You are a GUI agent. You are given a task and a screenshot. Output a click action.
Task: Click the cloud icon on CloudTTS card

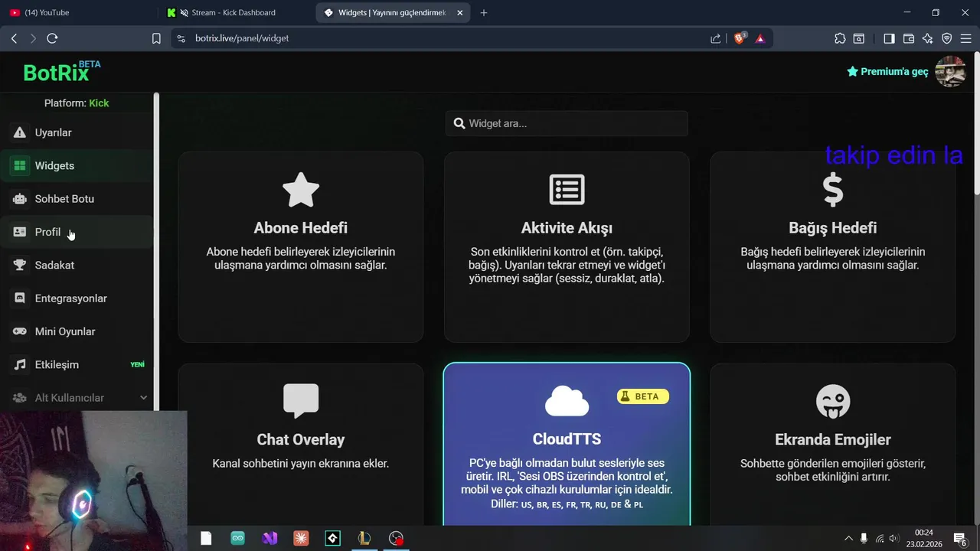(x=567, y=401)
